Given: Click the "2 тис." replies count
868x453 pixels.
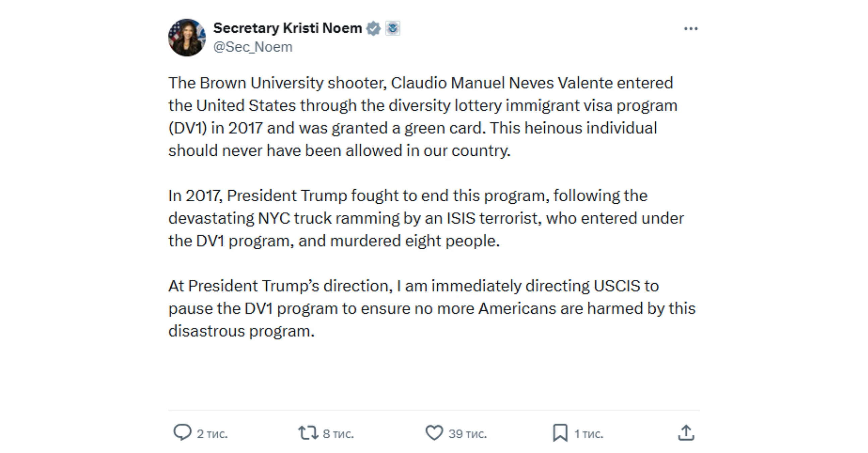Looking at the screenshot, I should (x=212, y=434).
